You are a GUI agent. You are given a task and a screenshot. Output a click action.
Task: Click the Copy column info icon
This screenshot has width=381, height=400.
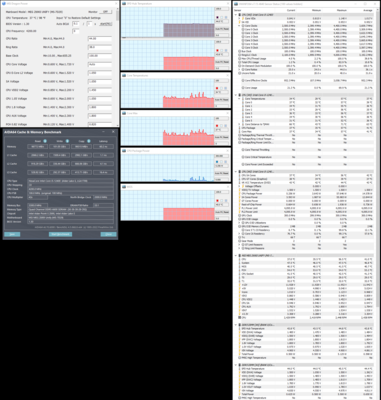coord(89,141)
